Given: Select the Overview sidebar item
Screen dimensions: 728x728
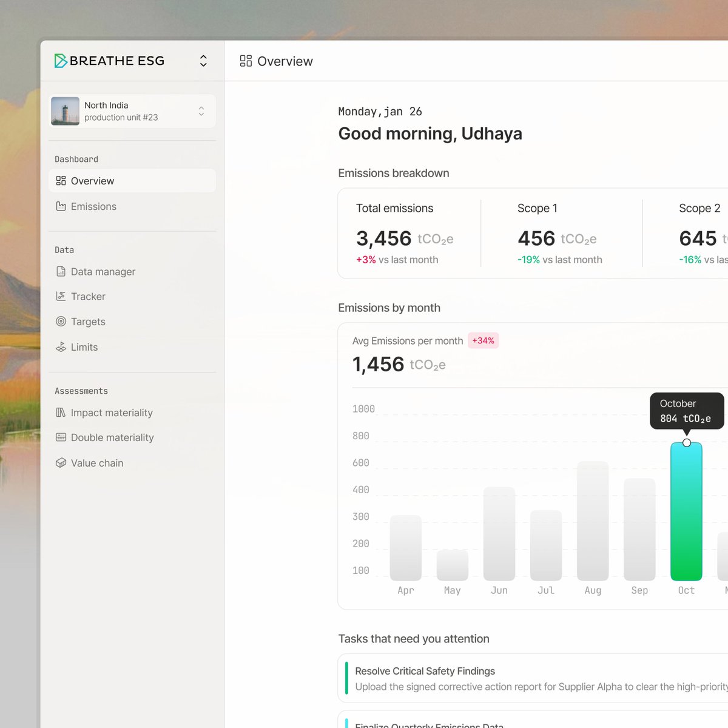Looking at the screenshot, I should point(132,181).
